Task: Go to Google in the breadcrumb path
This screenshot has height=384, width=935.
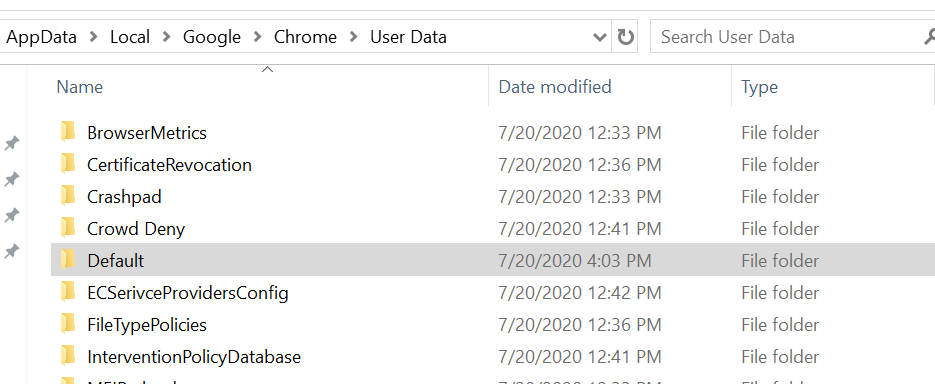Action: 212,37
